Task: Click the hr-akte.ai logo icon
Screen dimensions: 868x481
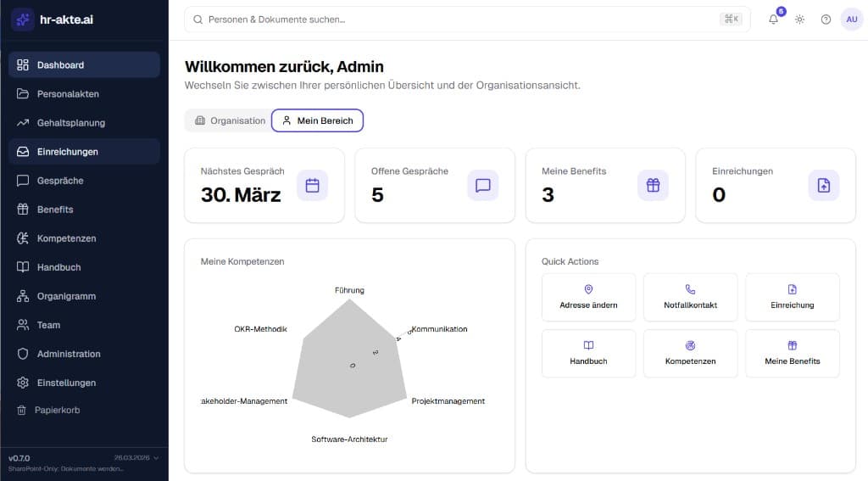Action: [x=23, y=20]
